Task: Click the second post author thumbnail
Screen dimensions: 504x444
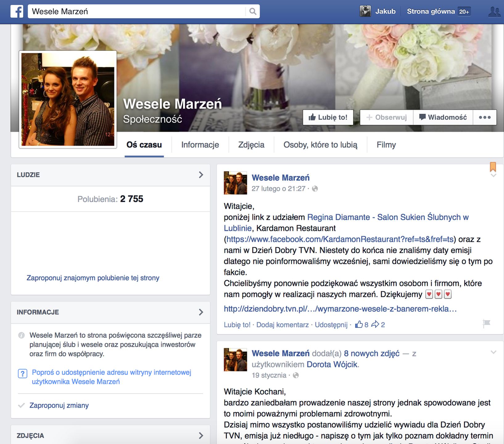Action: 235,360
